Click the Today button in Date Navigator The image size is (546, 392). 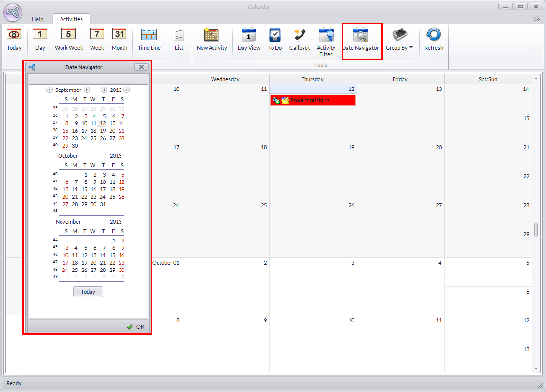pos(88,292)
